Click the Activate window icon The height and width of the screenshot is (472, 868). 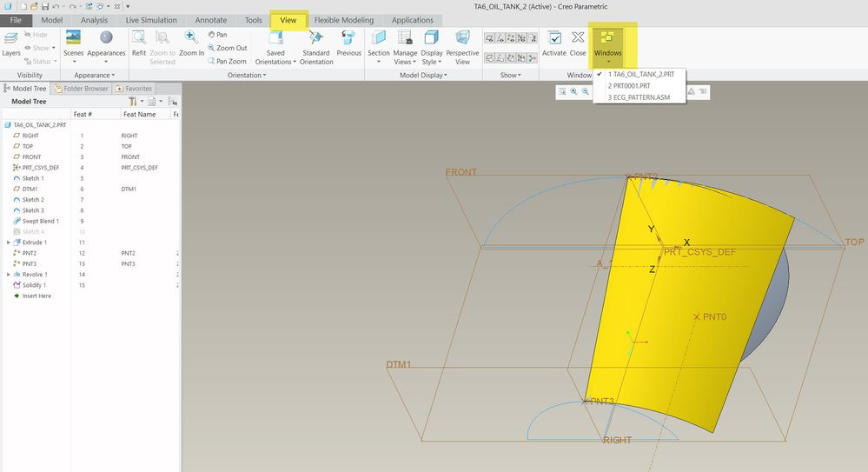(554, 38)
